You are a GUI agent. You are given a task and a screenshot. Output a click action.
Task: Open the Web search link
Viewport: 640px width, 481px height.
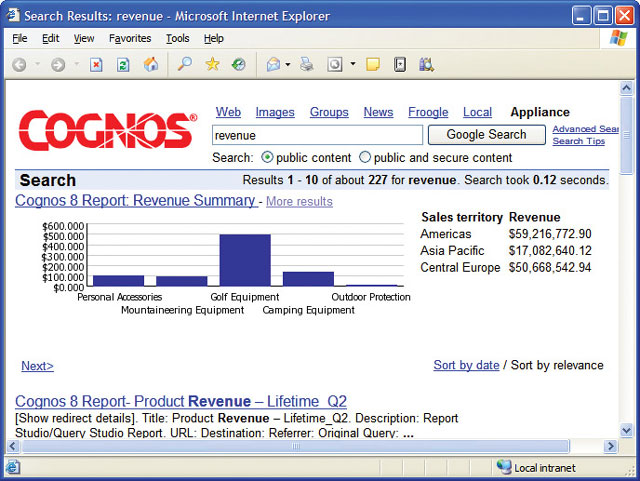228,112
